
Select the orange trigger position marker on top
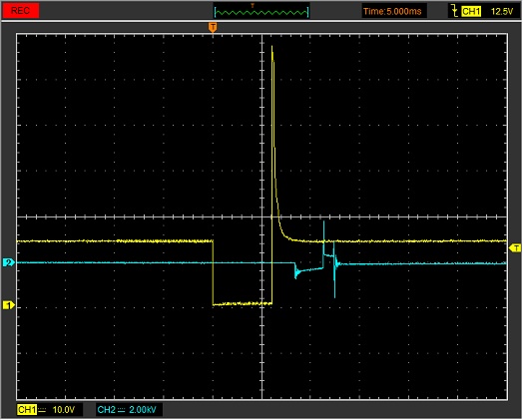coord(213,27)
